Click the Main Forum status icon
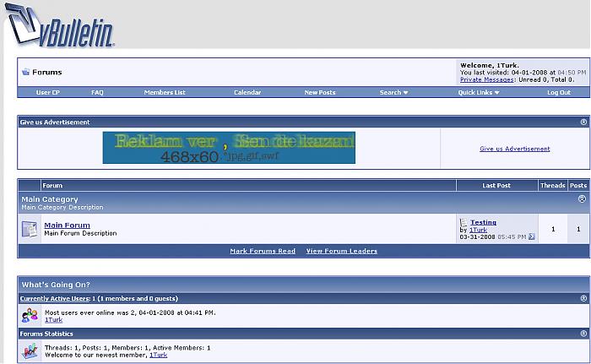 pyautogui.click(x=30, y=229)
